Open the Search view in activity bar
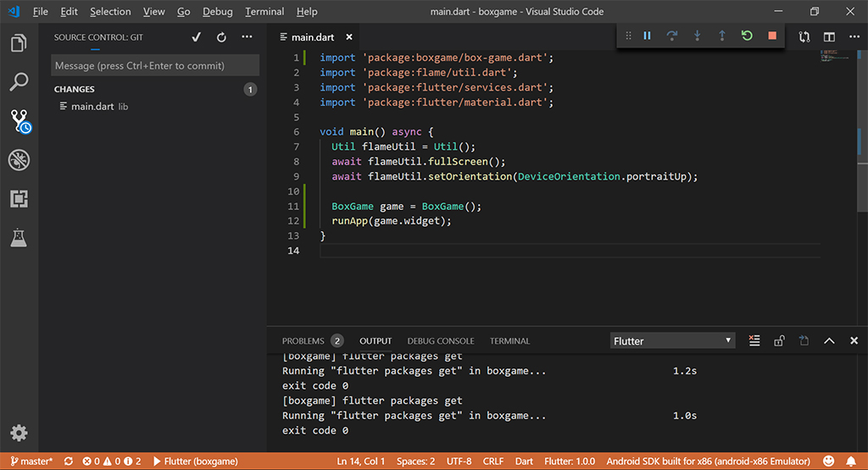868x470 pixels. 19,82
